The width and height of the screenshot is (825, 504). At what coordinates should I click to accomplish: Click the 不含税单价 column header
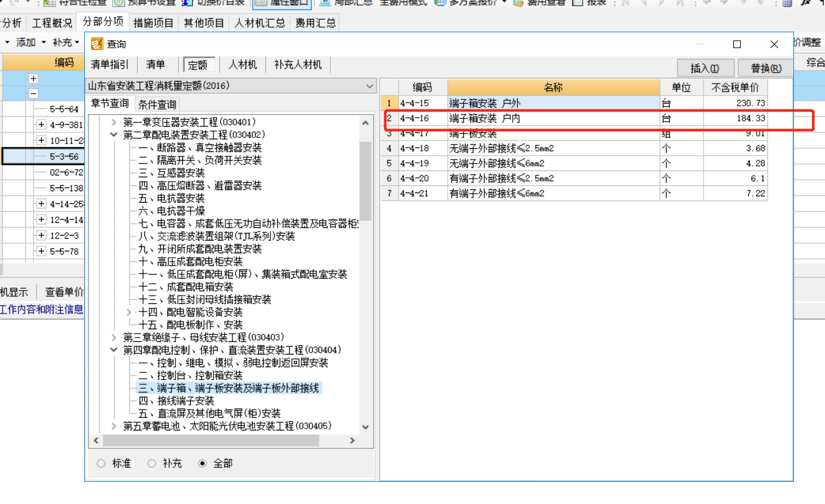click(x=735, y=87)
